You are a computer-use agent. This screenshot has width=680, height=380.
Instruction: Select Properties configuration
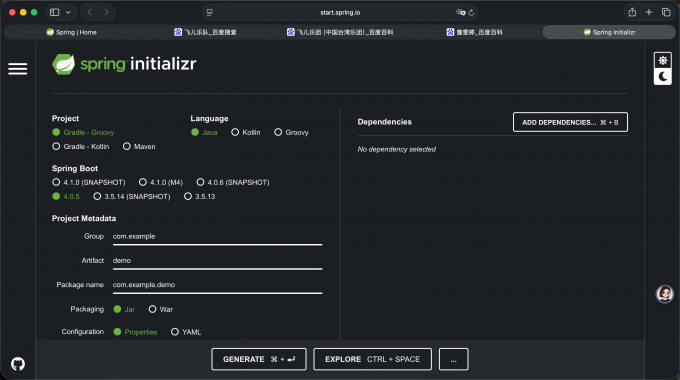tap(135, 332)
